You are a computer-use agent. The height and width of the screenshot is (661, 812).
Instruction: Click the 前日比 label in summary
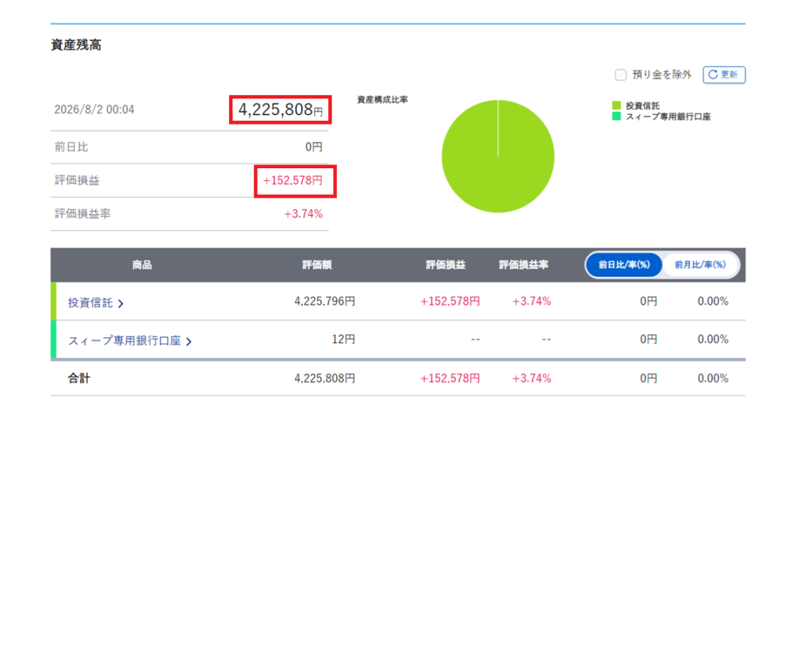tap(71, 147)
